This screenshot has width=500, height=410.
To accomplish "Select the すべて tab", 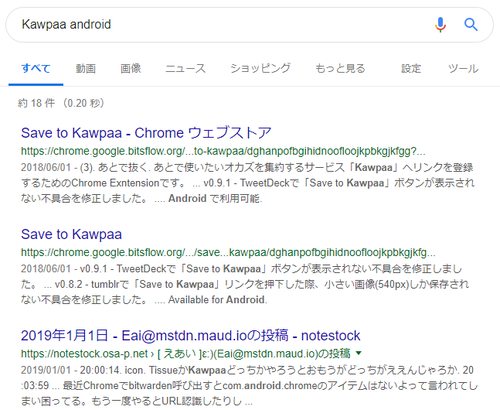I will pos(36,69).
